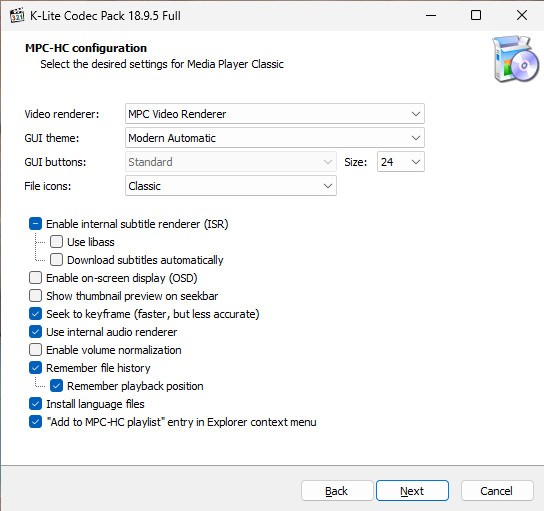Minimize the installer window
The height and width of the screenshot is (511, 544).
431,15
